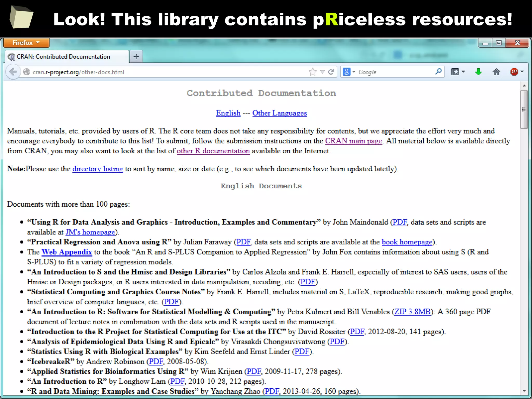
Task: Close the Firefox window
Action: point(517,43)
